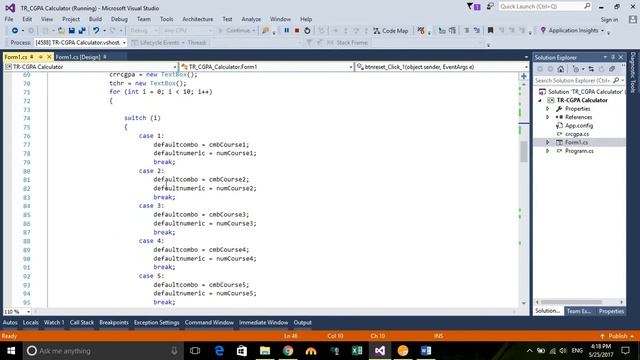Pause debugging with Break All button
The height and width of the screenshot is (360, 640).
[x=287, y=31]
